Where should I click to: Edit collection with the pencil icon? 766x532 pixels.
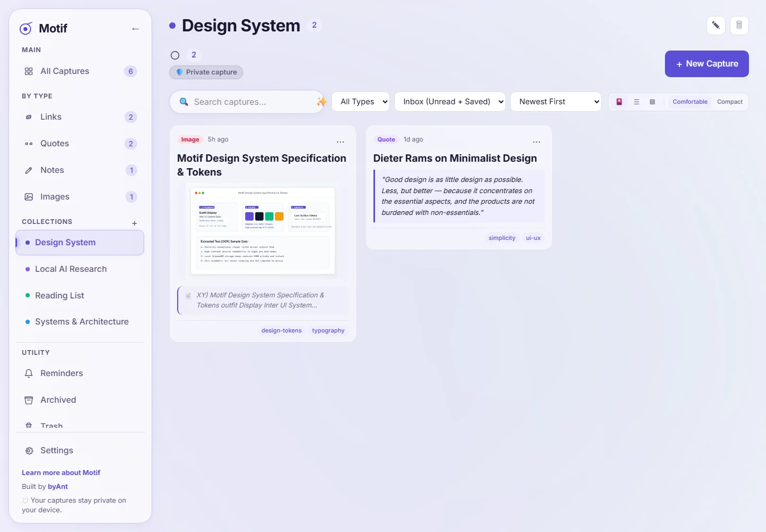[x=716, y=25]
